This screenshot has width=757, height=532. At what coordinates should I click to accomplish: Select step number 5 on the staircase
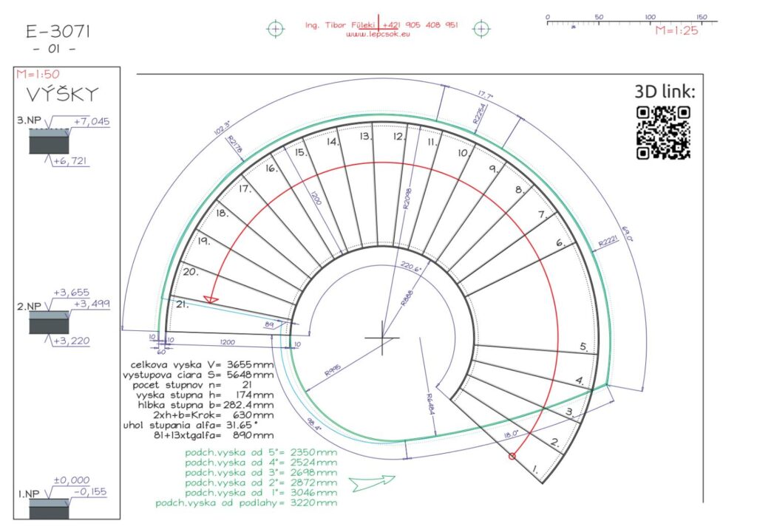click(583, 347)
